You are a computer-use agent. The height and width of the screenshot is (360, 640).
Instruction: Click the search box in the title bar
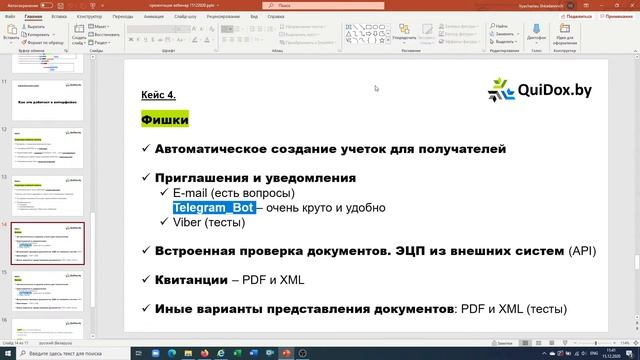tap(323, 6)
